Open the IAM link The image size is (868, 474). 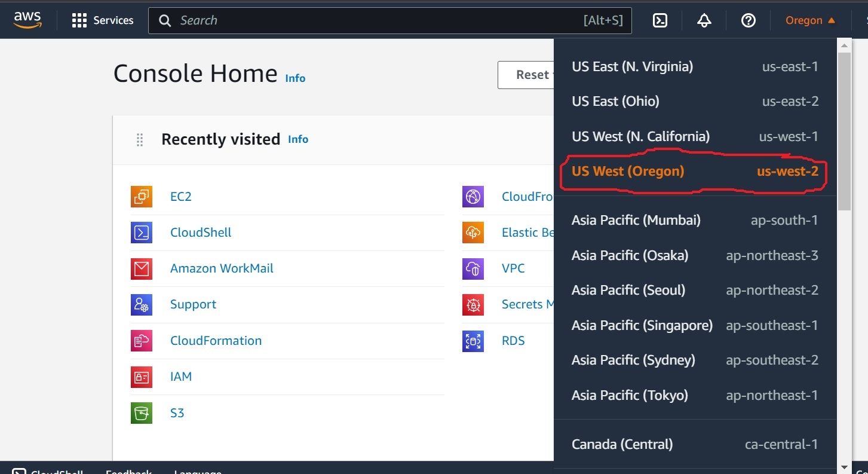tap(181, 377)
